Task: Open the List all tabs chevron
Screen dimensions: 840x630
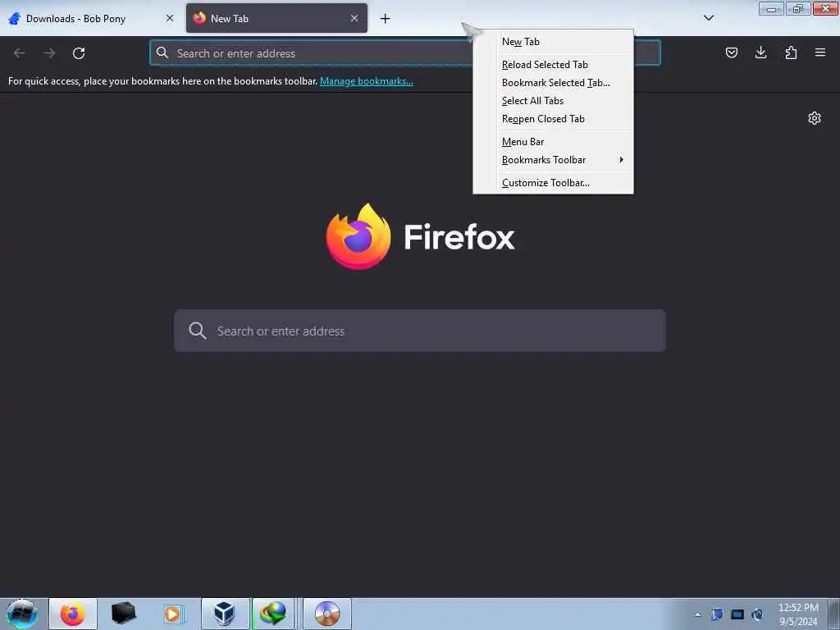Action: pyautogui.click(x=708, y=18)
